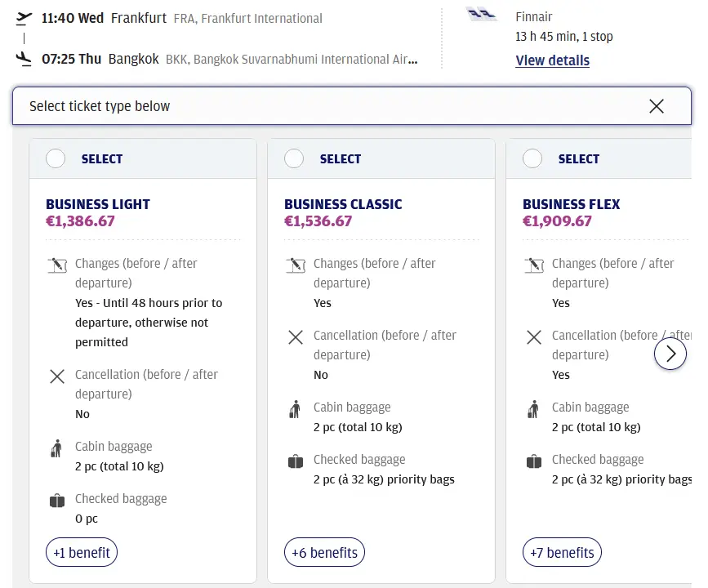The image size is (708, 588).
Task: Click the departure plane icon beside Frankfurt
Action: (24, 18)
